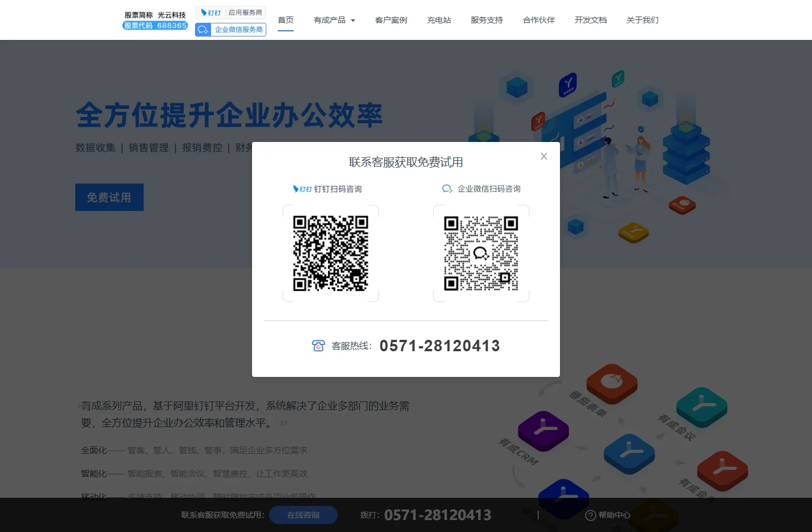812x532 pixels.
Task: Click the red product cube icon at right
Action: 722,471
